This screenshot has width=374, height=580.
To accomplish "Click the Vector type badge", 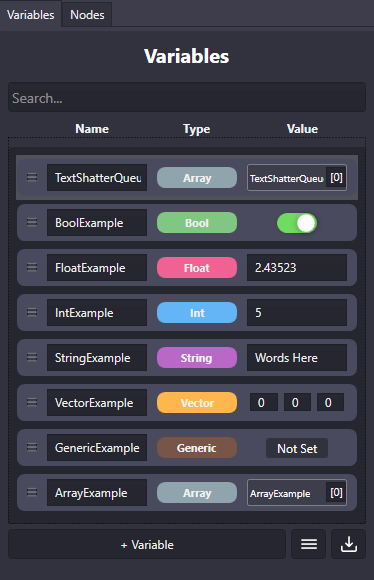I will tap(197, 403).
